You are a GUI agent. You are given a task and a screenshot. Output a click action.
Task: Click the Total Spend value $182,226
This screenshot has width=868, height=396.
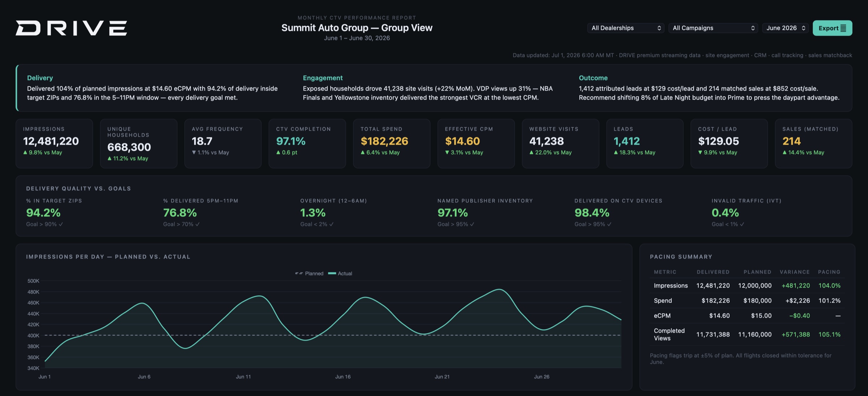click(x=384, y=141)
